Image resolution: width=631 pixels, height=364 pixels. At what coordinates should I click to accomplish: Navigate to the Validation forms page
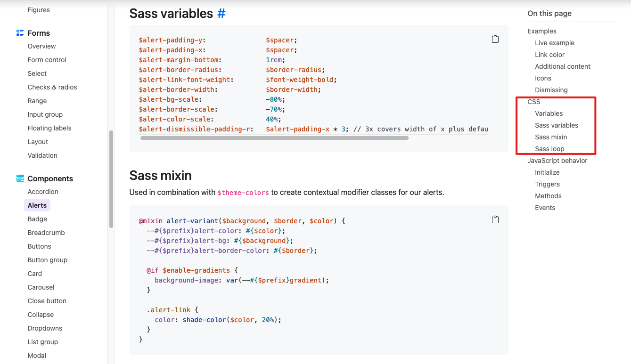[42, 155]
